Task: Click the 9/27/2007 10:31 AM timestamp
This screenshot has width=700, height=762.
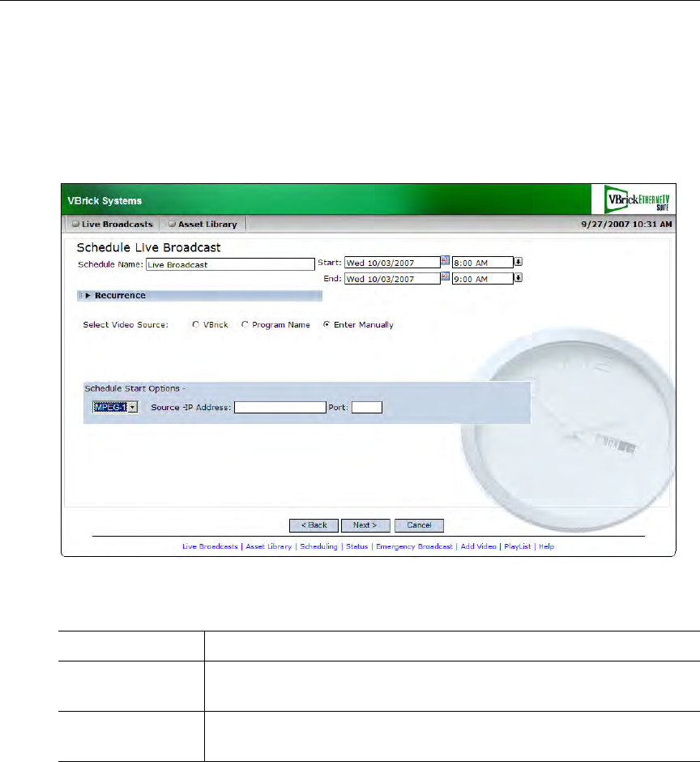Action: tap(626, 224)
